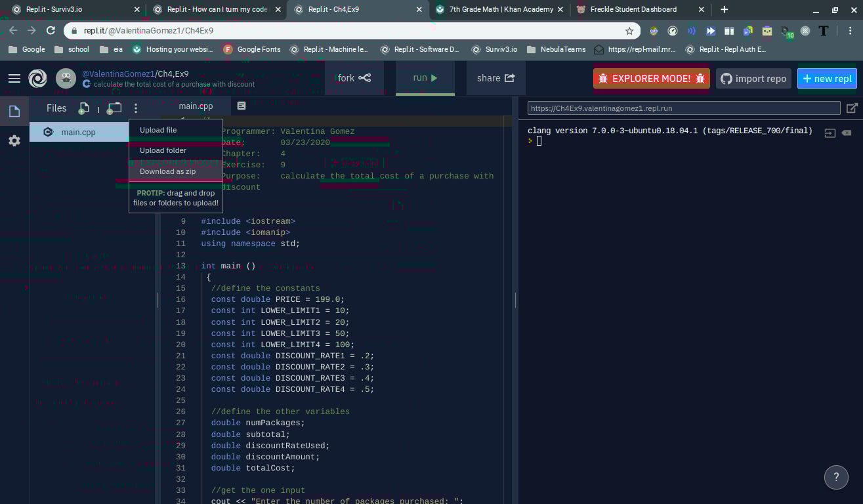Viewport: 863px width, 504px height.
Task: Open Repl.it - Machine le... bookmark
Action: pos(329,49)
